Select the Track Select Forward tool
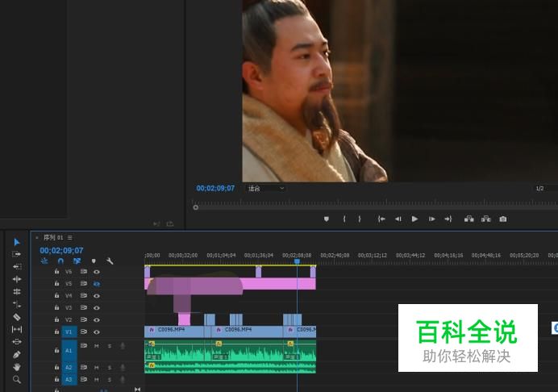This screenshot has height=392, width=558. pyautogui.click(x=17, y=254)
